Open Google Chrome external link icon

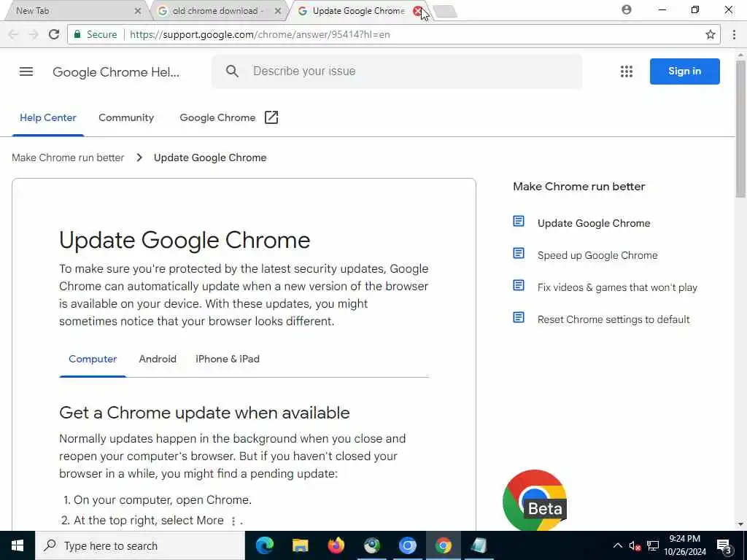[x=271, y=117]
